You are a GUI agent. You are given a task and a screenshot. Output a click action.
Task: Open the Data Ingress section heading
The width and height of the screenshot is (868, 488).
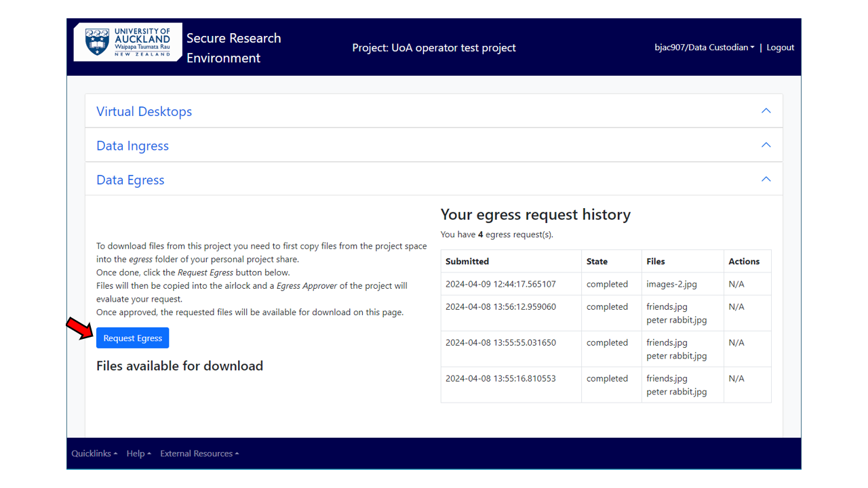(x=132, y=146)
